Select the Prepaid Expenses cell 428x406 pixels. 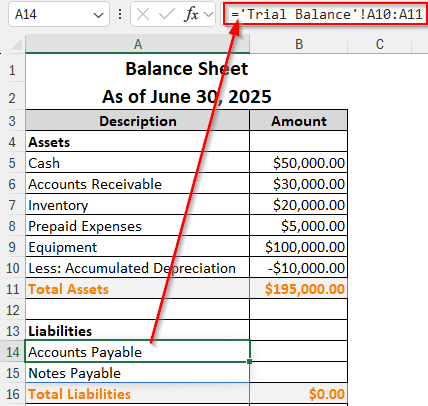(x=138, y=226)
